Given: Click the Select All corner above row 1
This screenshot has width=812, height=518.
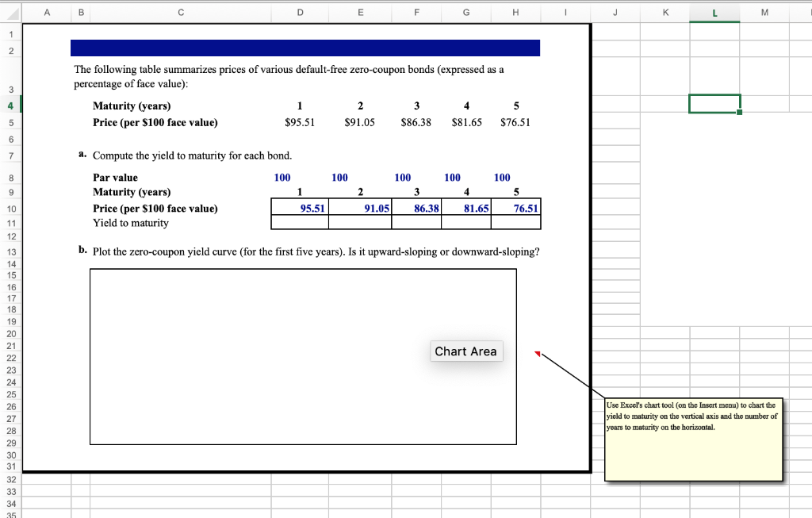Looking at the screenshot, I should [10, 12].
